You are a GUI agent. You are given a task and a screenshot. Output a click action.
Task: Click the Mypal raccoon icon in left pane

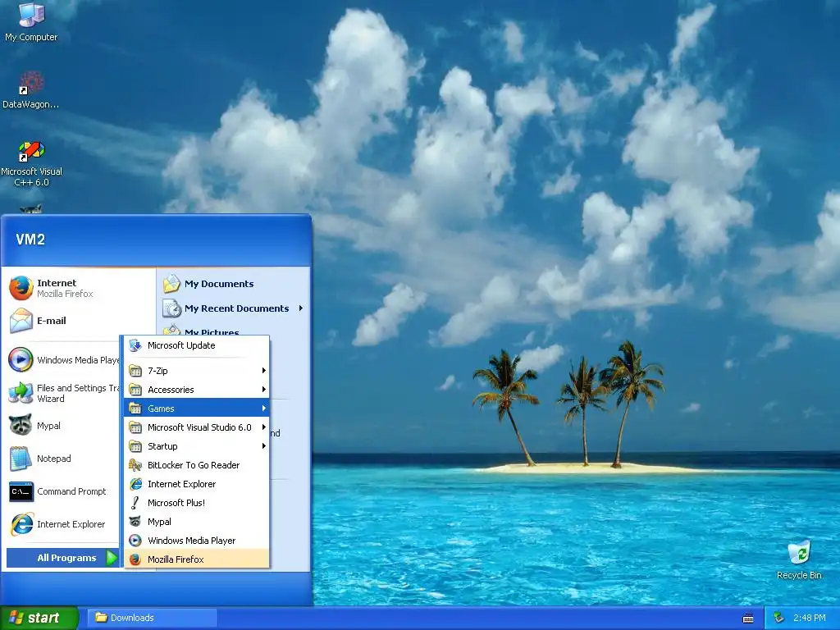(21, 426)
